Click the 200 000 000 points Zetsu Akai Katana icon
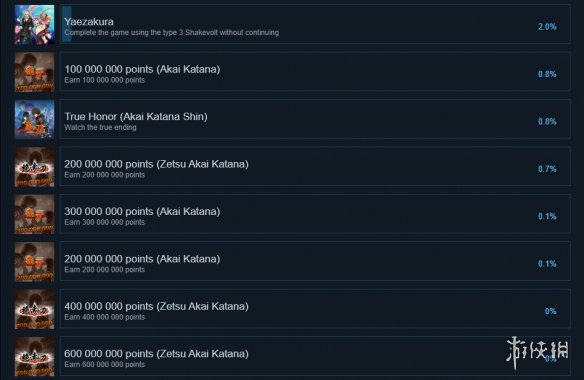Image resolution: width=584 pixels, height=380 pixels. click(34, 167)
